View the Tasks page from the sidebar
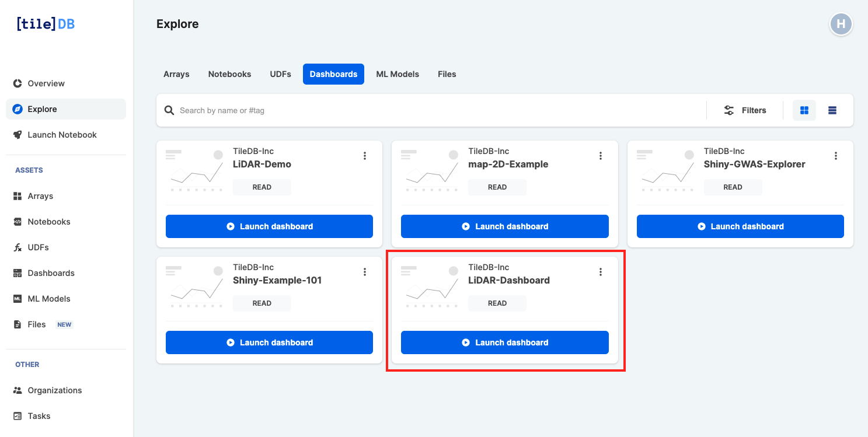 [40, 415]
